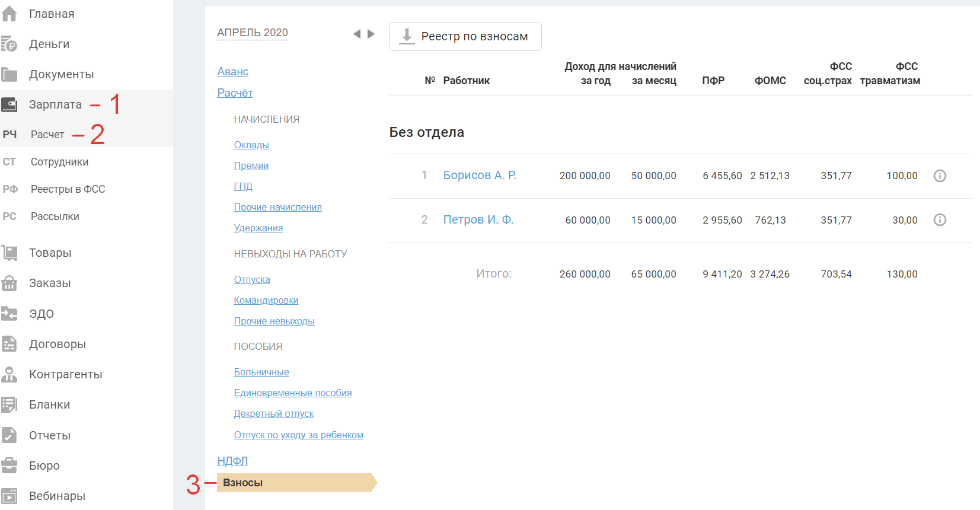Screen dimensions: 980x510
Task: Open Заказы via basket icon
Action: click(x=9, y=283)
